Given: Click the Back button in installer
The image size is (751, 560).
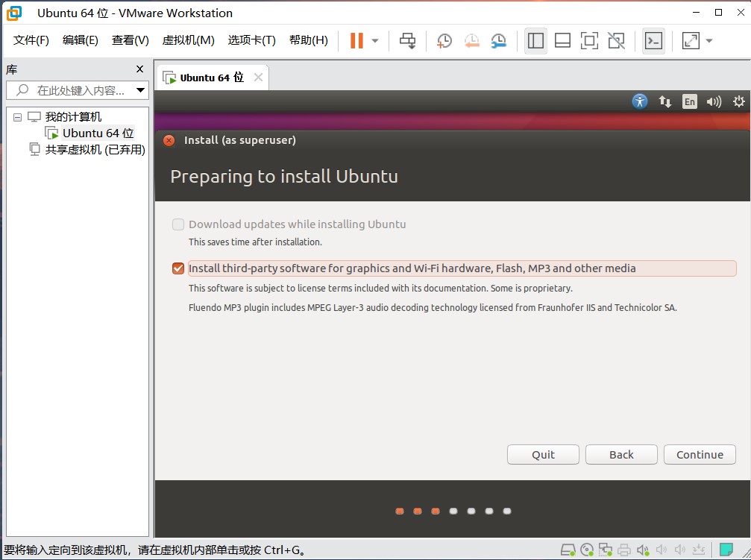Looking at the screenshot, I should (x=621, y=455).
